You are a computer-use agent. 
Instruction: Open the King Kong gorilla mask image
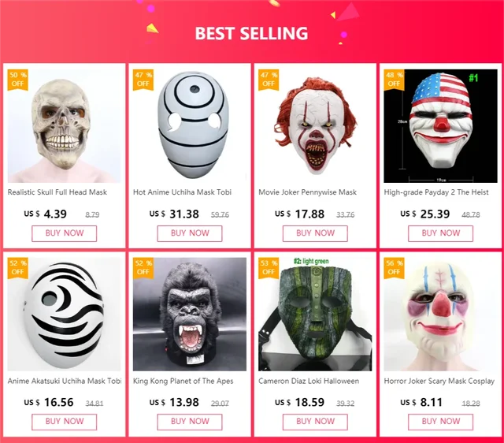coord(190,315)
